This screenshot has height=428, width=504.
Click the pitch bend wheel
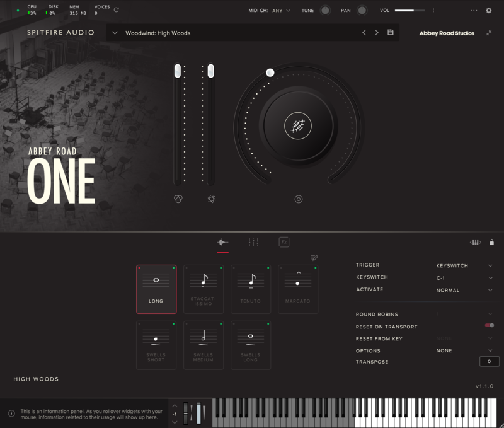tap(185, 413)
